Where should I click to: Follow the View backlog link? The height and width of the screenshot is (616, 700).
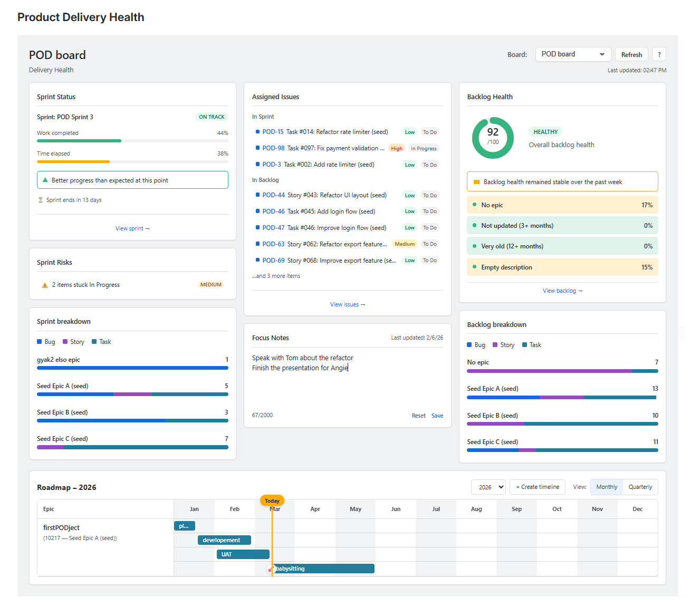pos(562,291)
